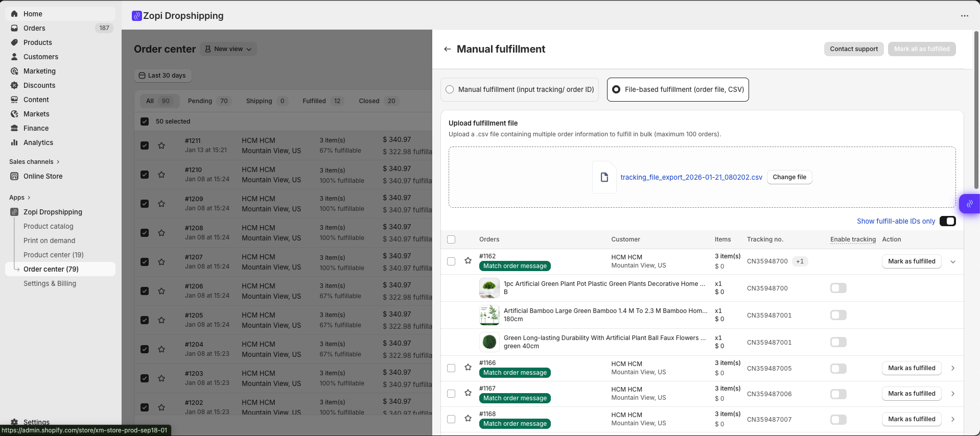Image resolution: width=980 pixels, height=436 pixels.
Task: Open Product catalog in Zopi menu
Action: point(49,226)
